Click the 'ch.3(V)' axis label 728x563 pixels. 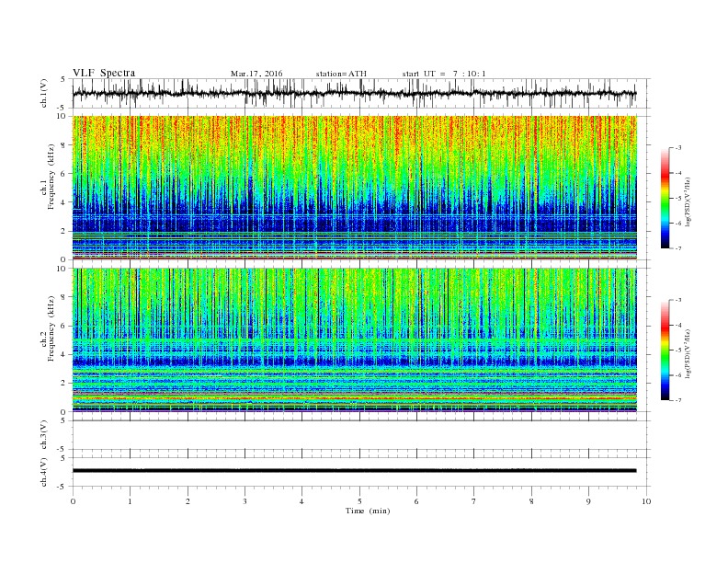coord(44,434)
